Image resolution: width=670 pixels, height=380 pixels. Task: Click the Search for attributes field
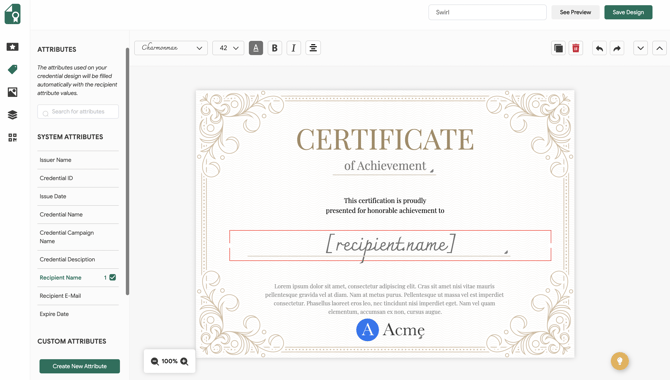click(x=78, y=112)
